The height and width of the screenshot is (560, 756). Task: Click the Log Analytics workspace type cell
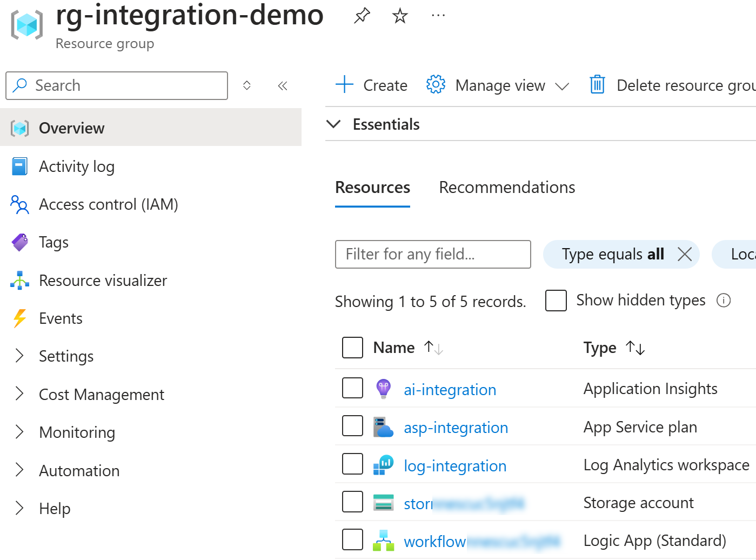click(666, 465)
